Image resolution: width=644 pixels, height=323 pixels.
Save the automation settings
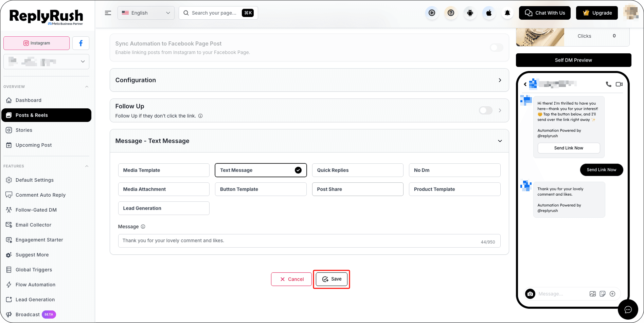[332, 279]
